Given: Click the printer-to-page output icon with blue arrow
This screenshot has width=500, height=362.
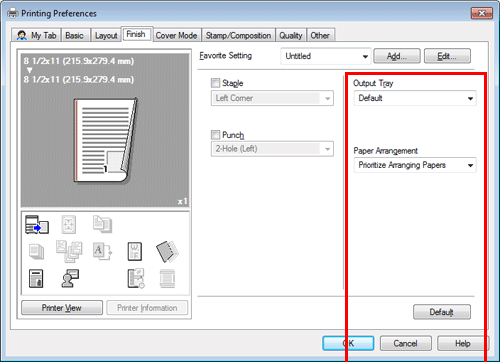Looking at the screenshot, I should tap(37, 224).
